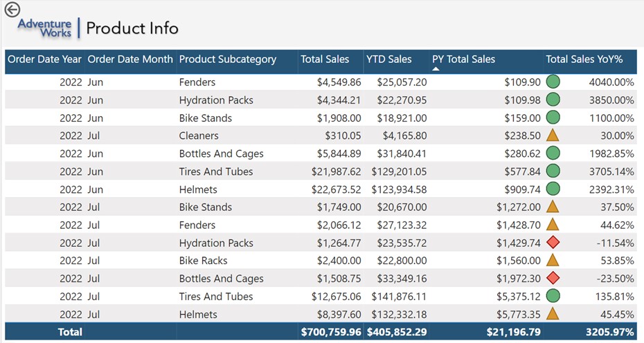Click the sort arrow under PY Total Sales

point(436,68)
